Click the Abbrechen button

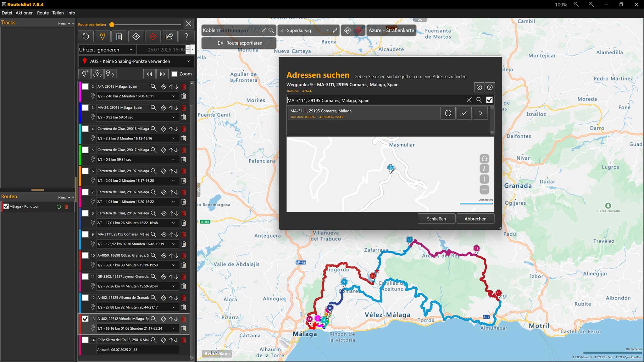[x=475, y=219]
